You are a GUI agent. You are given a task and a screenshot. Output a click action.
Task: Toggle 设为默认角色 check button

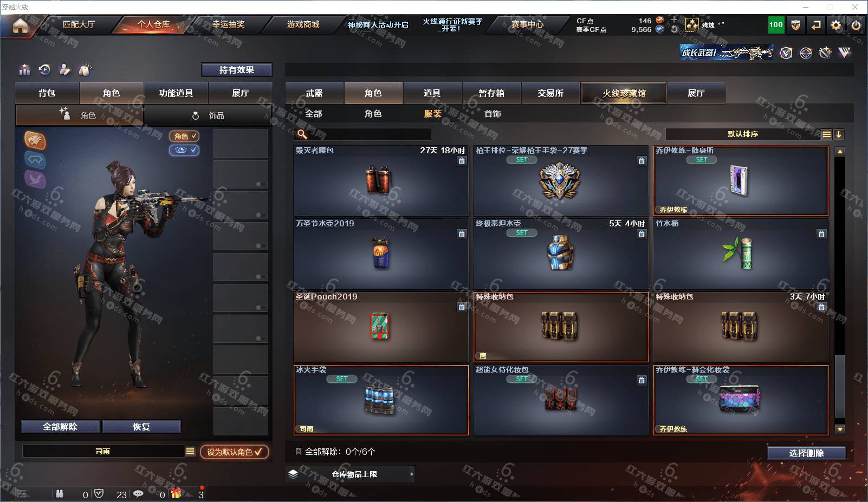[x=234, y=452]
